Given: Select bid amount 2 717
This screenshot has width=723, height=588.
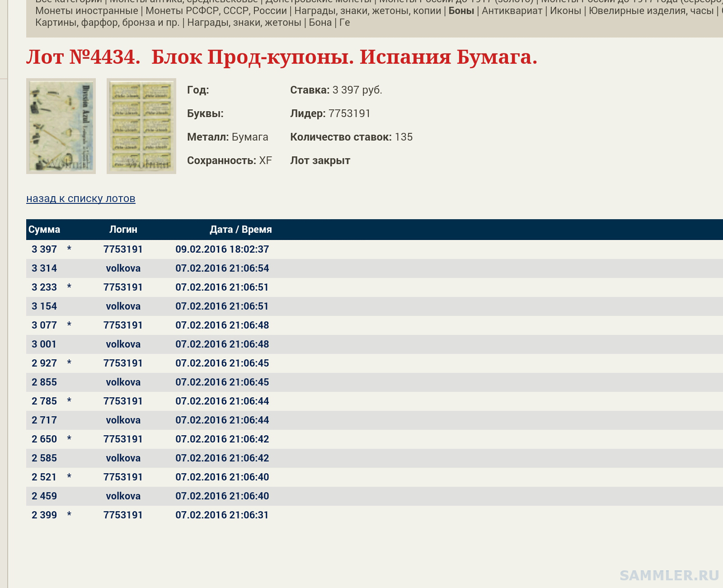Looking at the screenshot, I should click(x=44, y=420).
